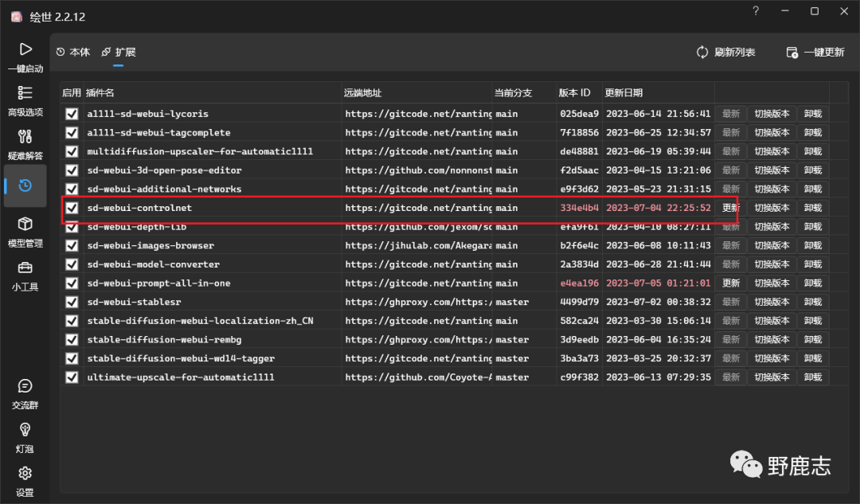860x504 pixels.
Task: Open the 小工具 toolbox page
Action: tap(25, 275)
